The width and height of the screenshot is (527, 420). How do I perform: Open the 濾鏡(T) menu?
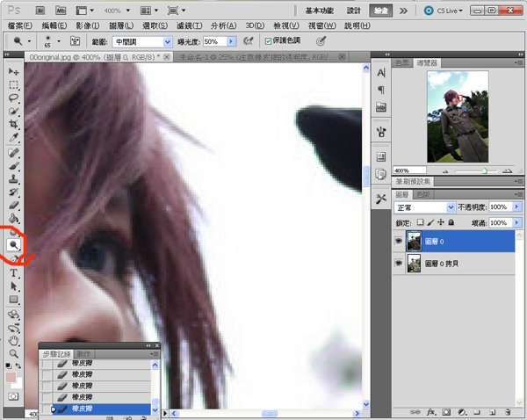tap(189, 25)
